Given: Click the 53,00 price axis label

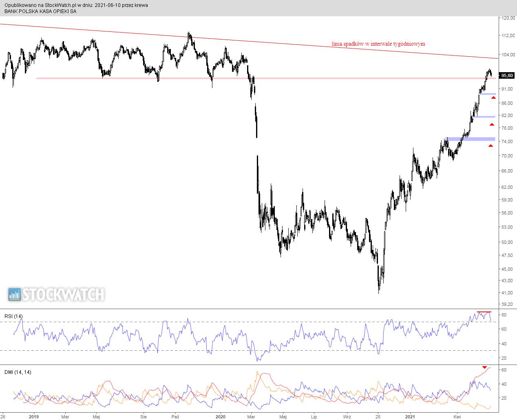Looking at the screenshot, I should click(x=507, y=227).
